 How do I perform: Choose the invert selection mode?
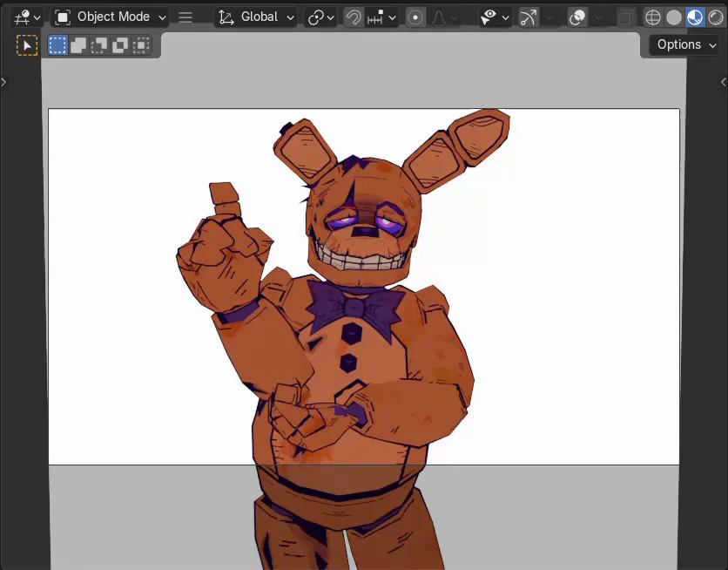pyautogui.click(x=120, y=45)
